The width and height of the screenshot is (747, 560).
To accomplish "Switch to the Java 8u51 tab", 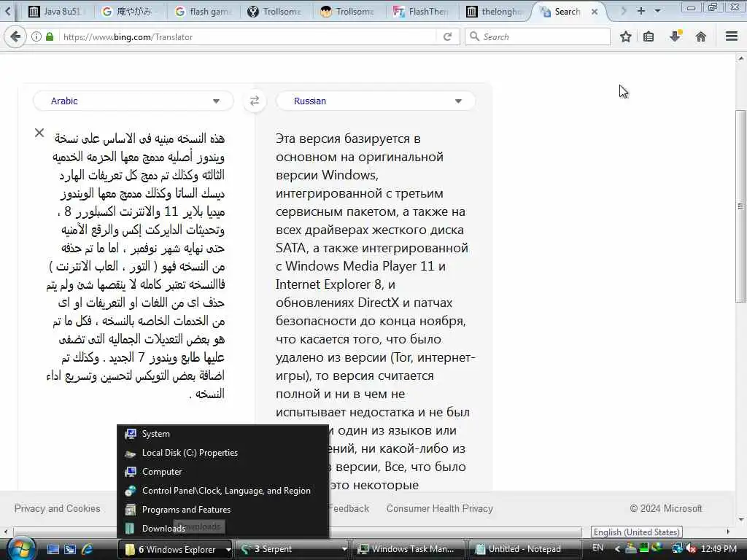I will point(57,12).
